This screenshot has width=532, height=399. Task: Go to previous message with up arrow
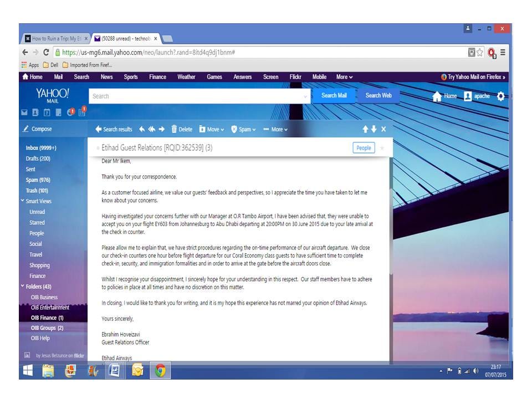[365, 129]
